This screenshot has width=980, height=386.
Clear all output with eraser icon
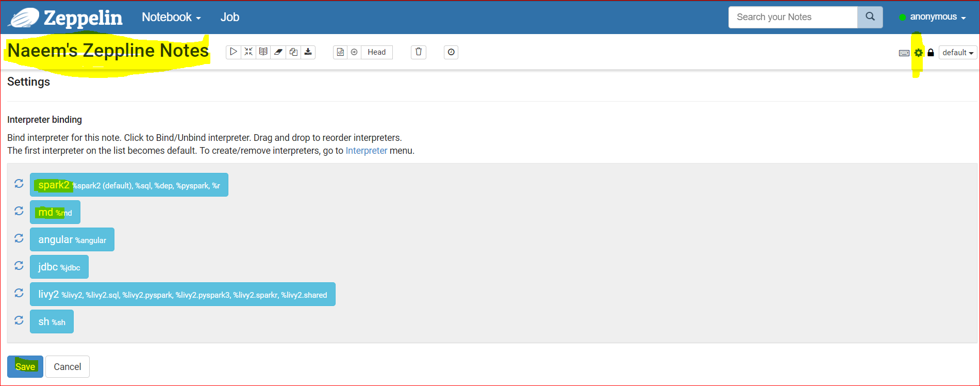tap(278, 52)
